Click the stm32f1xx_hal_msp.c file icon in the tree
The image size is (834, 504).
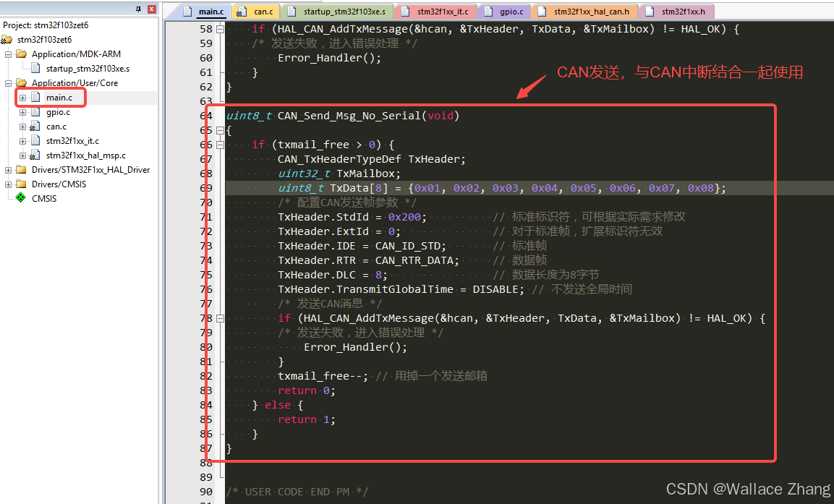(x=35, y=155)
